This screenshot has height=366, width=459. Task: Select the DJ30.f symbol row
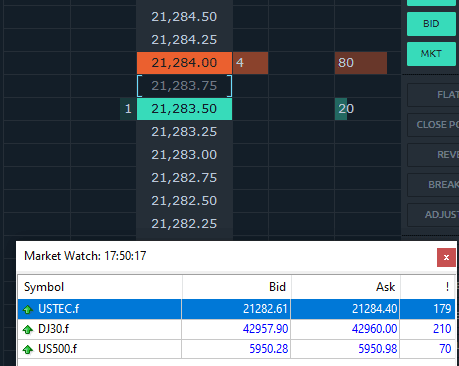point(236,329)
